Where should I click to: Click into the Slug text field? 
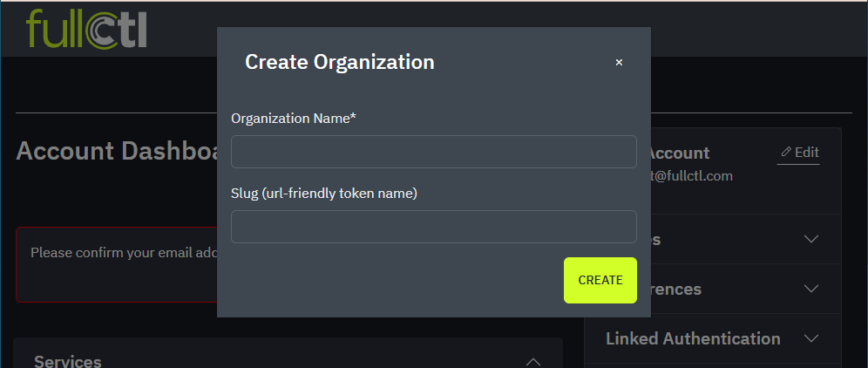tap(433, 227)
